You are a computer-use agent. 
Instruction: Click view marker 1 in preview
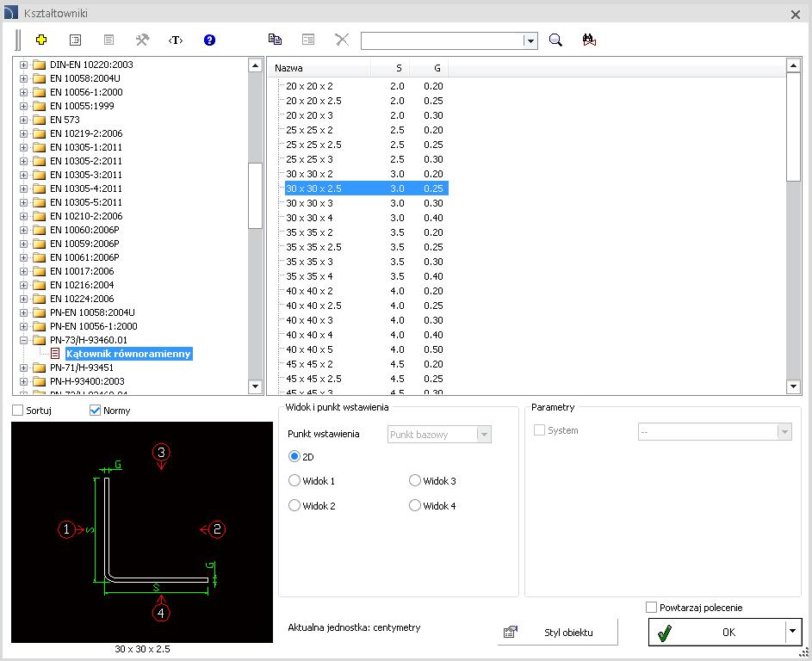[66, 529]
